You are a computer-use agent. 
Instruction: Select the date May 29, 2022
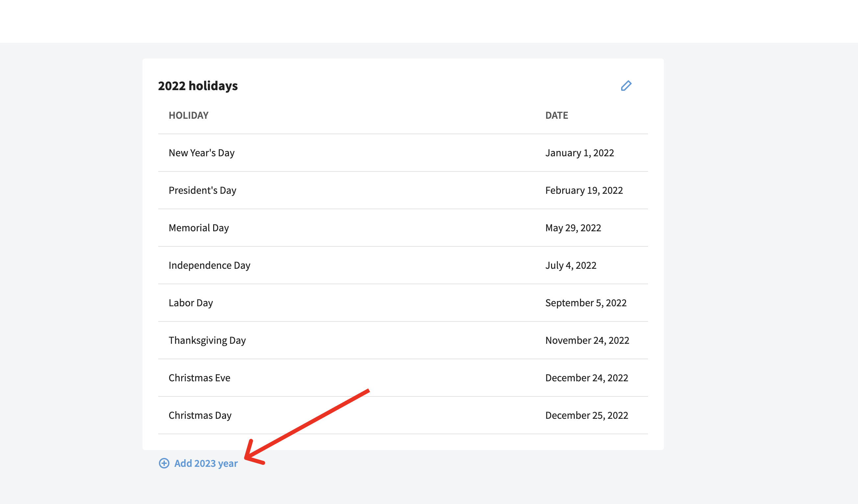573,228
